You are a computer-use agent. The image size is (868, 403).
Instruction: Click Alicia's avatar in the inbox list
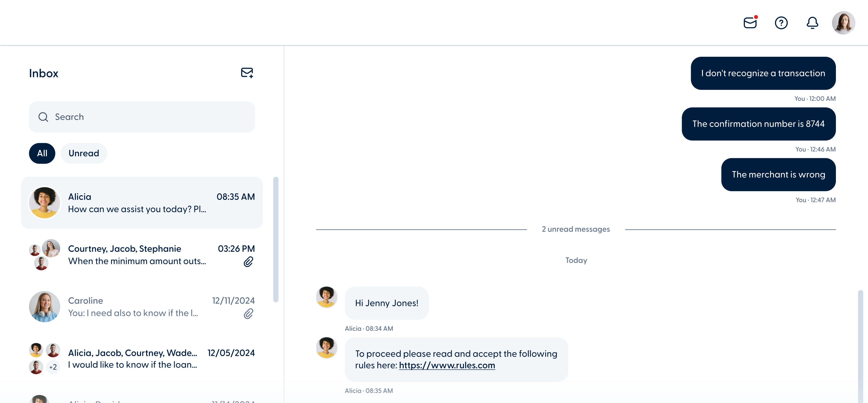pyautogui.click(x=44, y=203)
